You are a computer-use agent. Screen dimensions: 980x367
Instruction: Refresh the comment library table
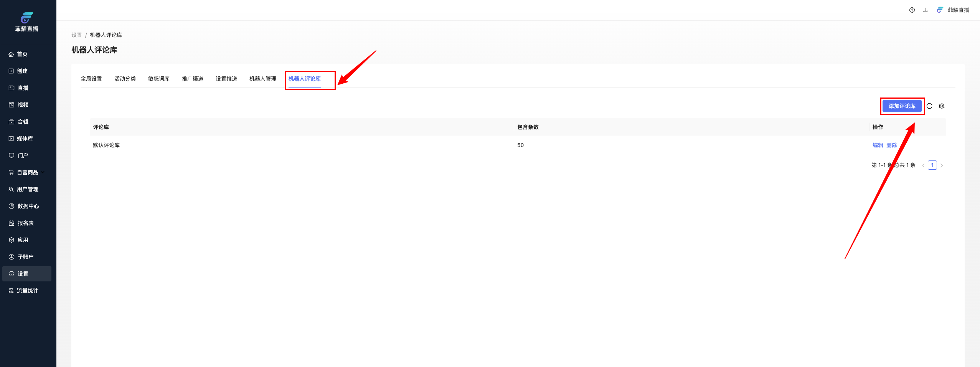pos(929,106)
